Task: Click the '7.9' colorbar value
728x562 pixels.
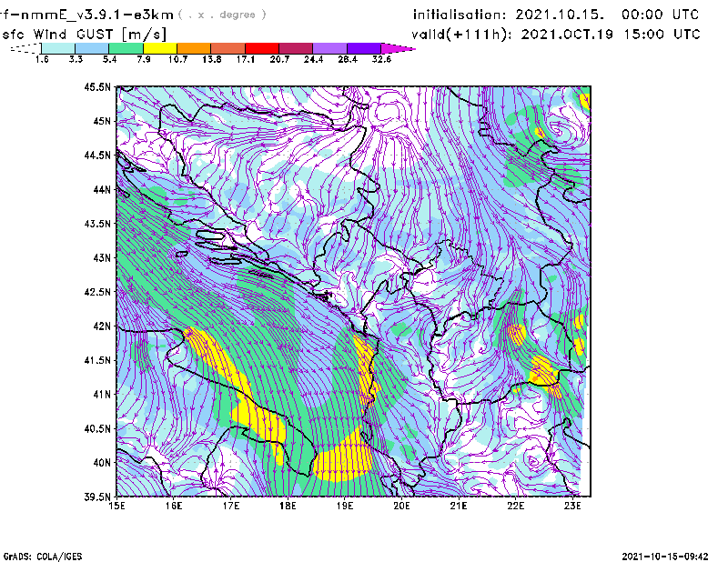Action: tap(144, 59)
